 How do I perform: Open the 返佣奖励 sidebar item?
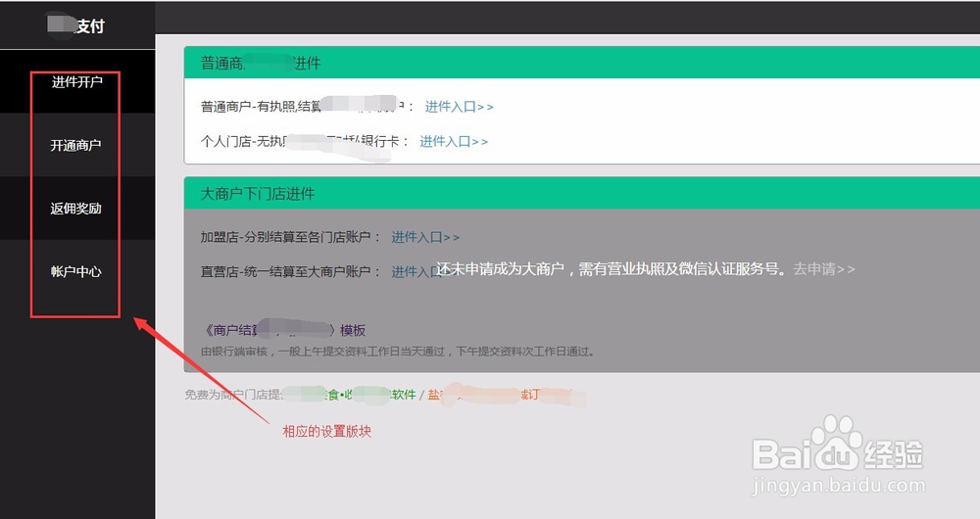(76, 208)
